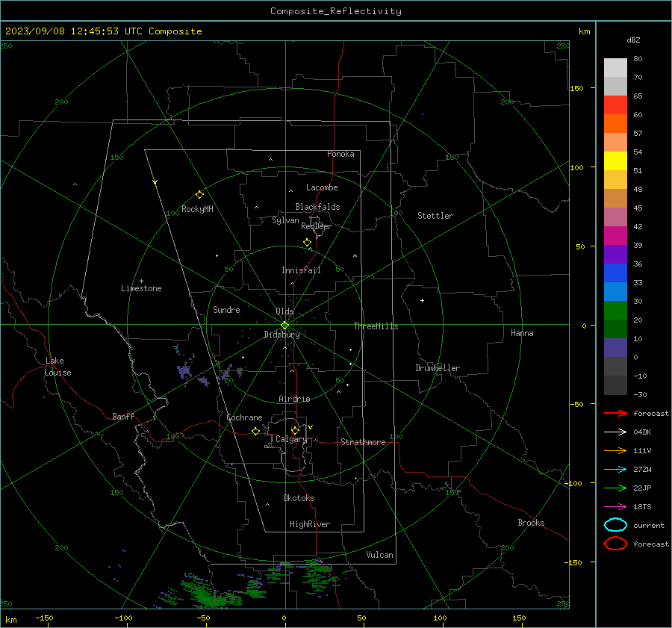Click the Okotoks label

click(299, 498)
